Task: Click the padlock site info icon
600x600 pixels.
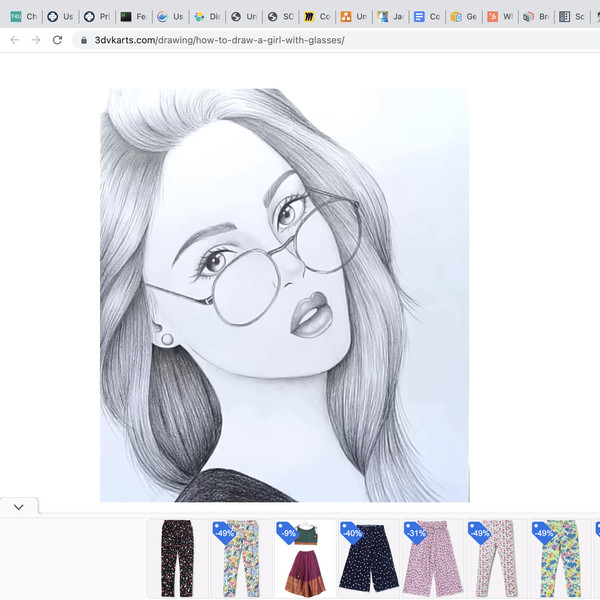Action: point(82,40)
